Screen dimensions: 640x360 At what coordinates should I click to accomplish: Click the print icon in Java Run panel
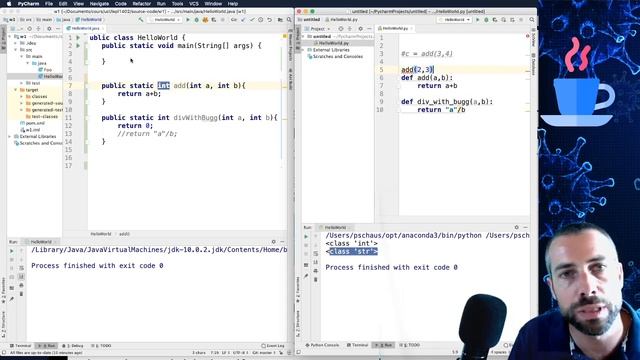pyautogui.click(x=22, y=285)
